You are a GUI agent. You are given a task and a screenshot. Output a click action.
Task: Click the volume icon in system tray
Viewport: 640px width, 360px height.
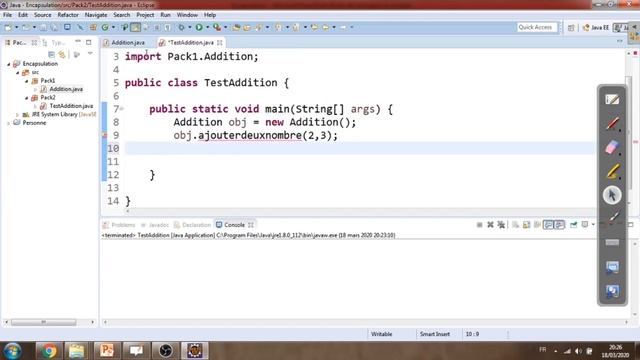click(578, 351)
